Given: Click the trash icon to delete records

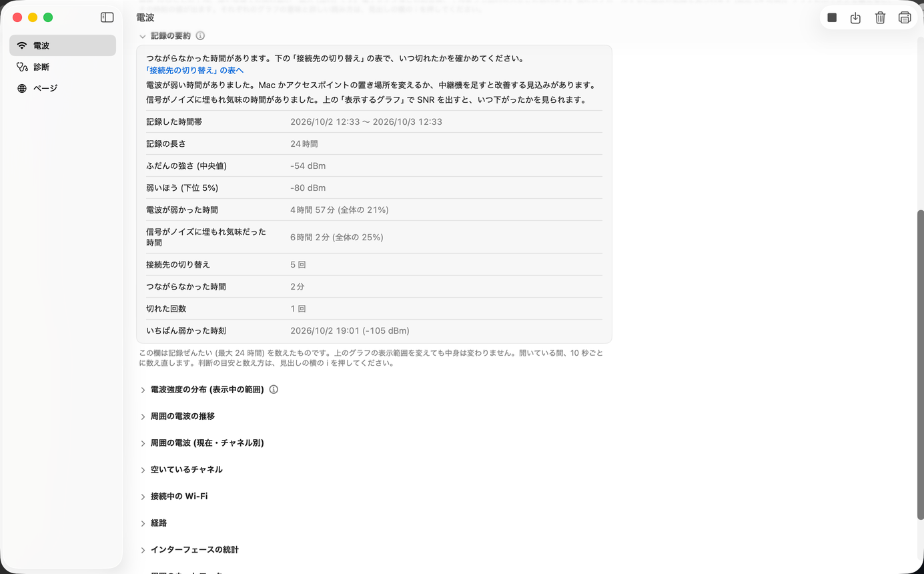Looking at the screenshot, I should point(880,18).
